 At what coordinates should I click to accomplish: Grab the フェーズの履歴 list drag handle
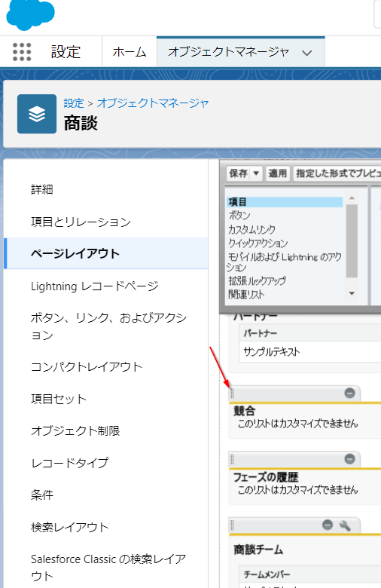tap(232, 459)
